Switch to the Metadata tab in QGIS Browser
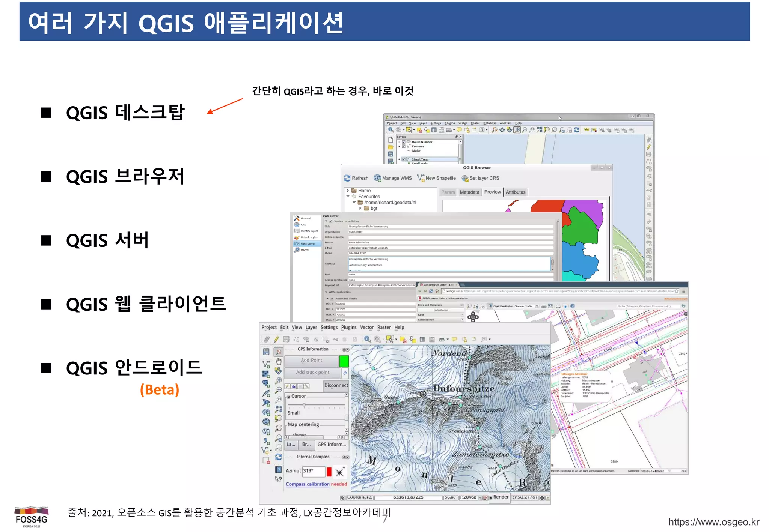The height and width of the screenshot is (532, 769). pyautogui.click(x=469, y=192)
